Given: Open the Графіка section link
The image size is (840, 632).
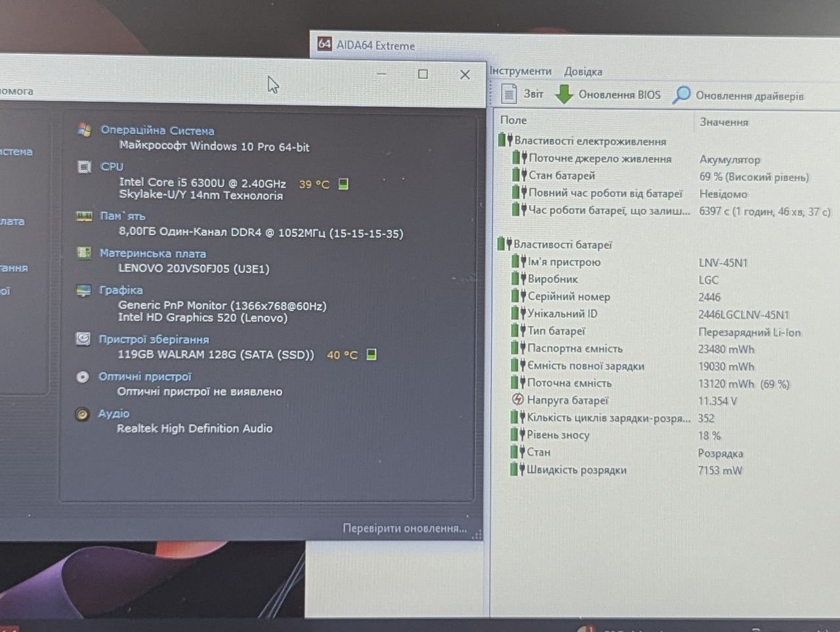Looking at the screenshot, I should coord(121,290).
